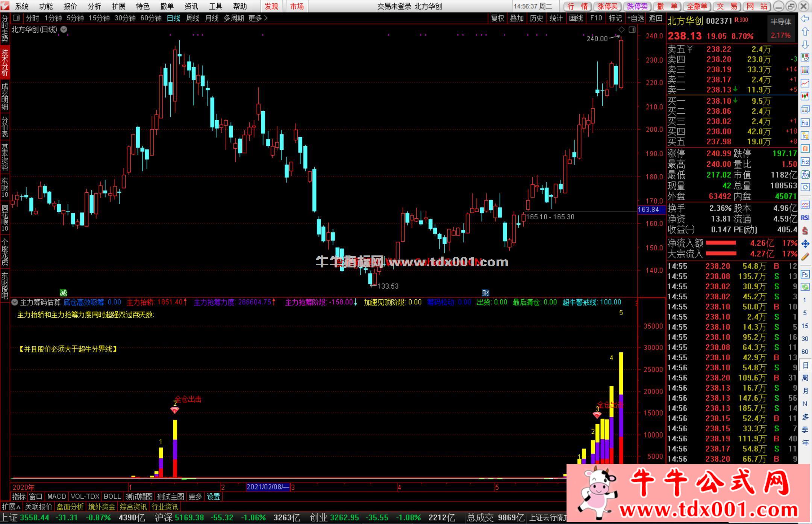The height and width of the screenshot is (524, 812).
Task: Open the 帮助 menu
Action: (240, 6)
